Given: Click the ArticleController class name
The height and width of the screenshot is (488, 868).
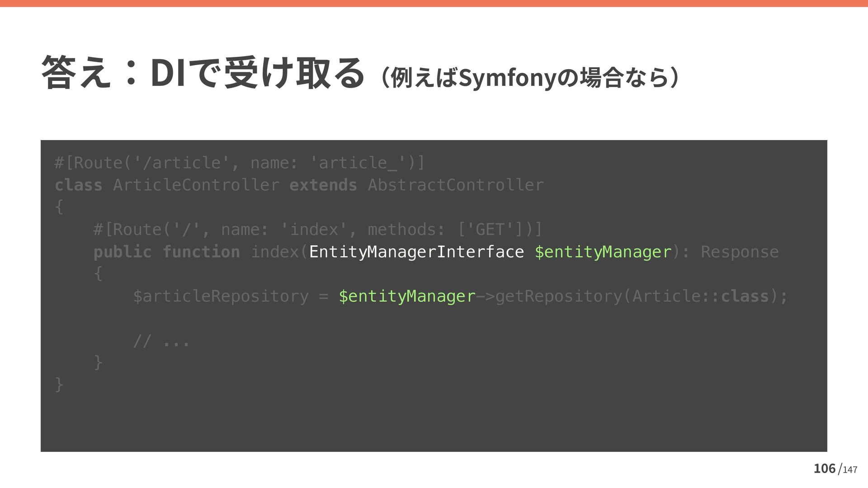Looking at the screenshot, I should point(196,185).
